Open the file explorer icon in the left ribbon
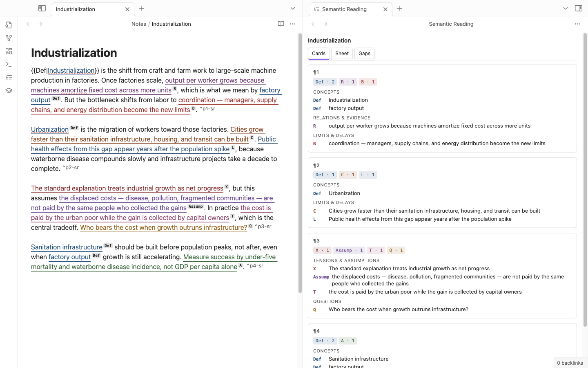588x368 pixels. coord(9,25)
